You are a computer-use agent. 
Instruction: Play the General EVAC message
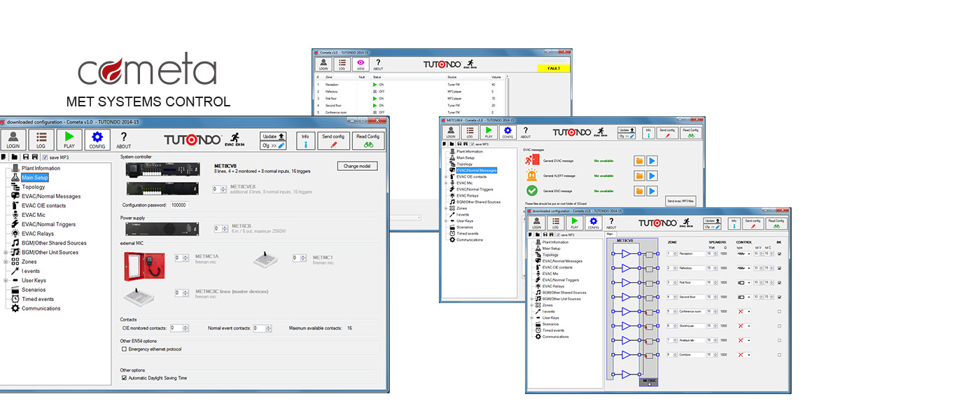pyautogui.click(x=652, y=160)
